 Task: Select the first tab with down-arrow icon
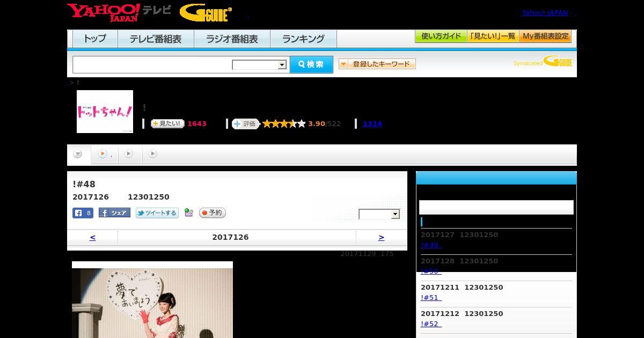[78, 155]
